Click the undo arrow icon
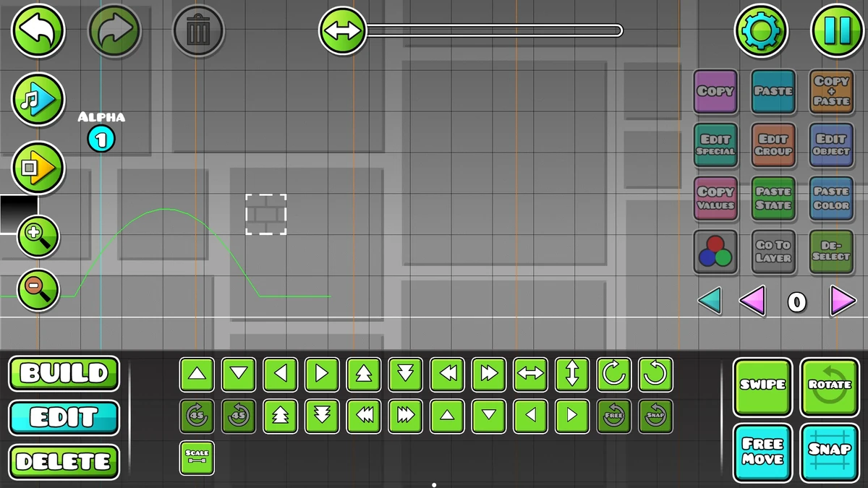The width and height of the screenshot is (868, 488). 38,30
